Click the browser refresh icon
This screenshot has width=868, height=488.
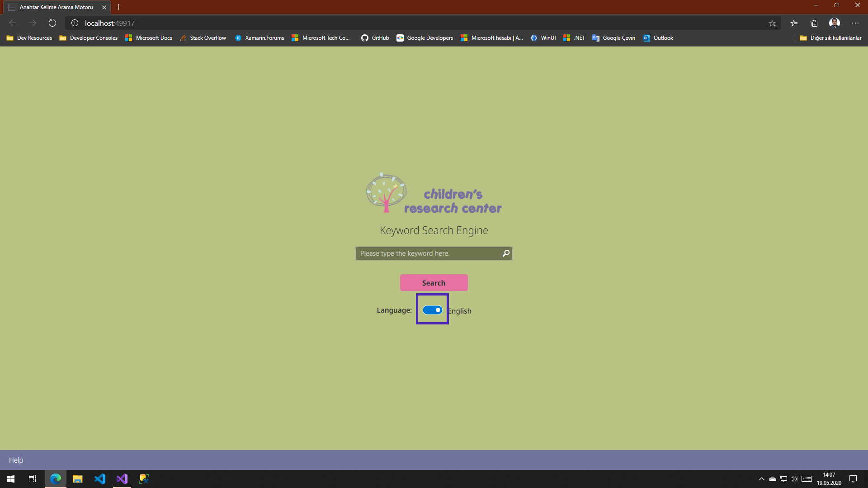pos(52,23)
